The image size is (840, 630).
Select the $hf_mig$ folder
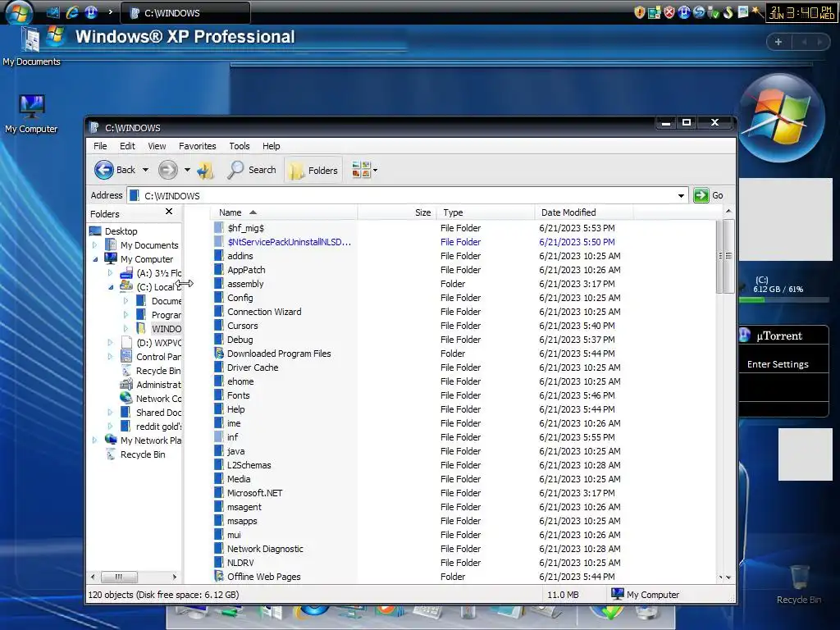[246, 228]
